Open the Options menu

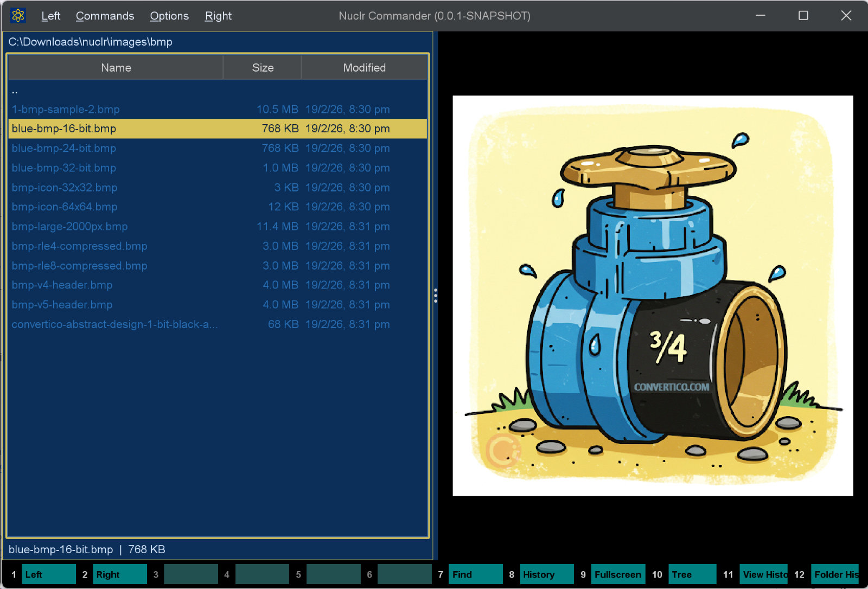169,16
